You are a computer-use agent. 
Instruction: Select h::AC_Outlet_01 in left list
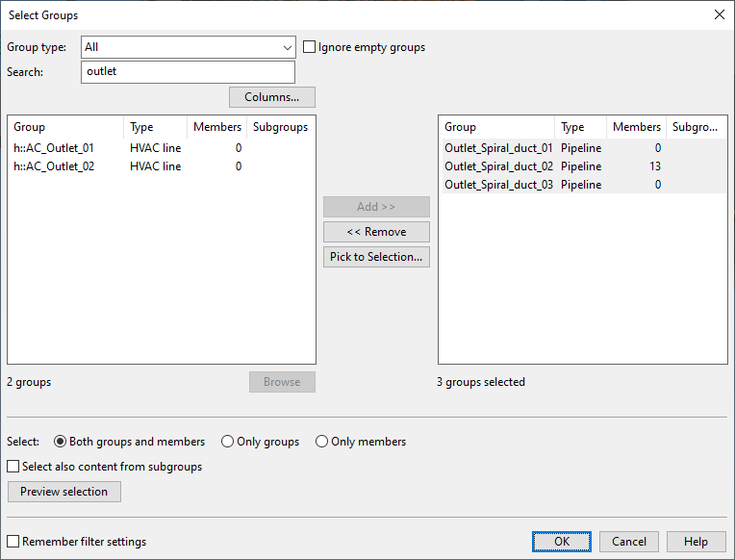(x=54, y=148)
